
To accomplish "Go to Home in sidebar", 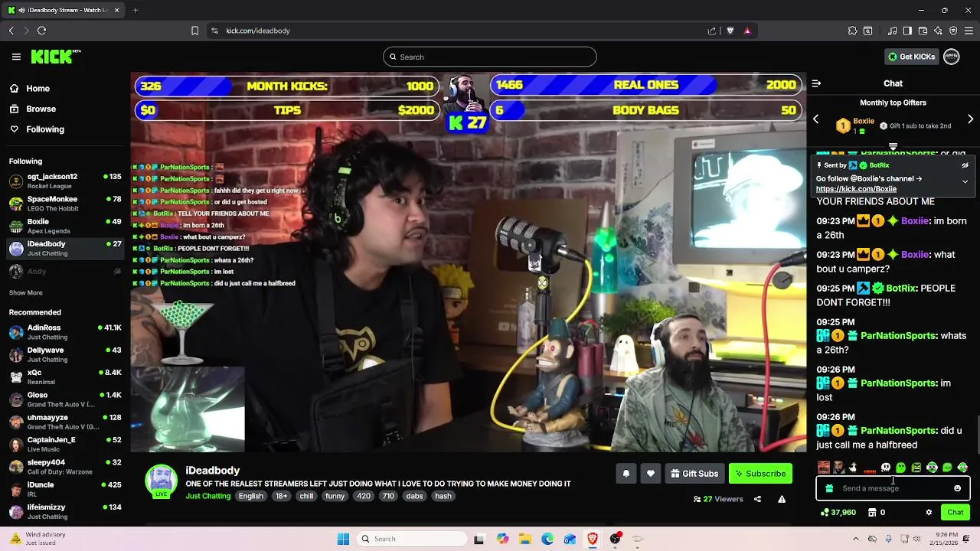I will (38, 89).
